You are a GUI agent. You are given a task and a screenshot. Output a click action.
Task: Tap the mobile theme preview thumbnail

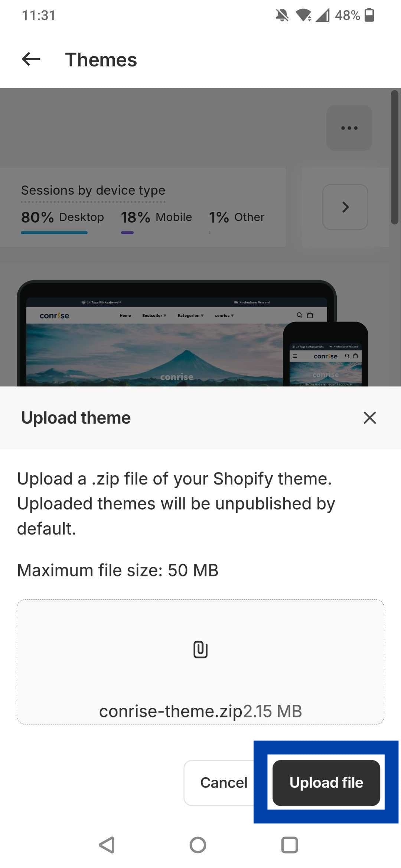[326, 354]
